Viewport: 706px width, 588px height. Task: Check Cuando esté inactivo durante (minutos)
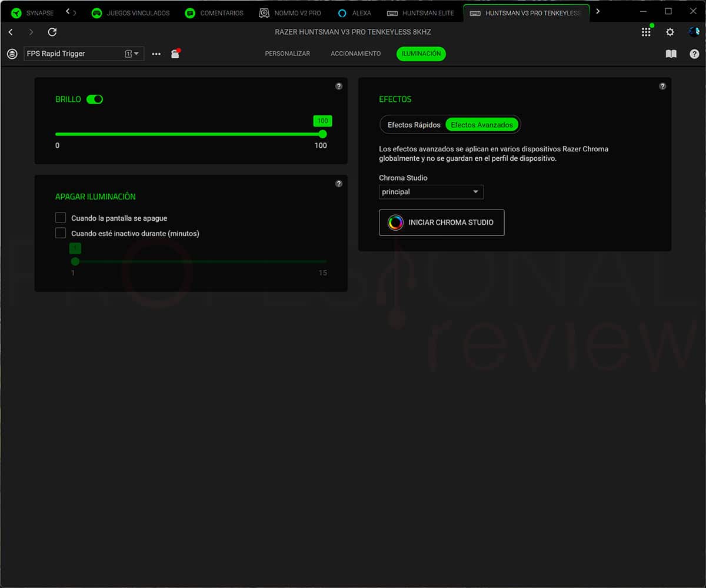point(60,233)
